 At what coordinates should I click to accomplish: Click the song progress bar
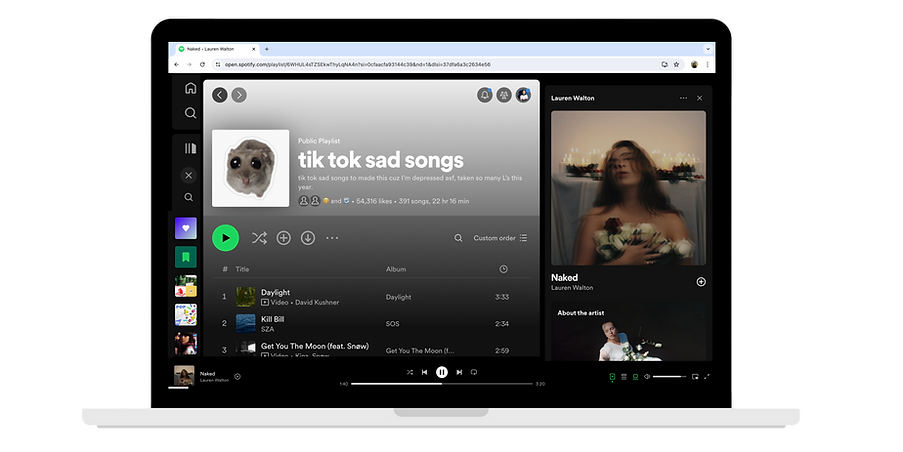click(442, 383)
